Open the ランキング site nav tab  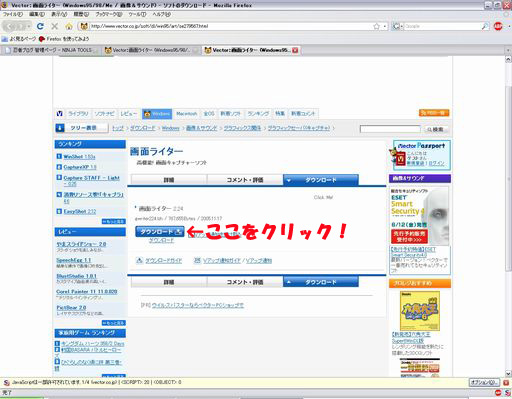(258, 114)
